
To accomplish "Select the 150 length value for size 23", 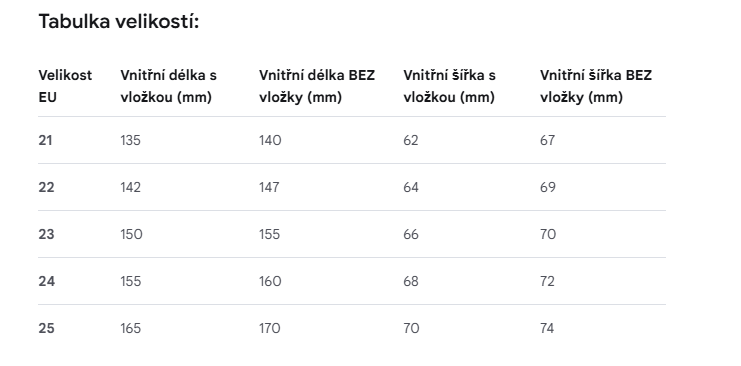I will [131, 234].
